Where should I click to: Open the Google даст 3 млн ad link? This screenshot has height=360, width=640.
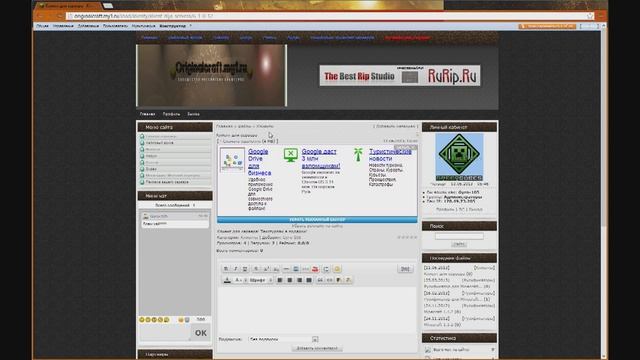[321, 159]
